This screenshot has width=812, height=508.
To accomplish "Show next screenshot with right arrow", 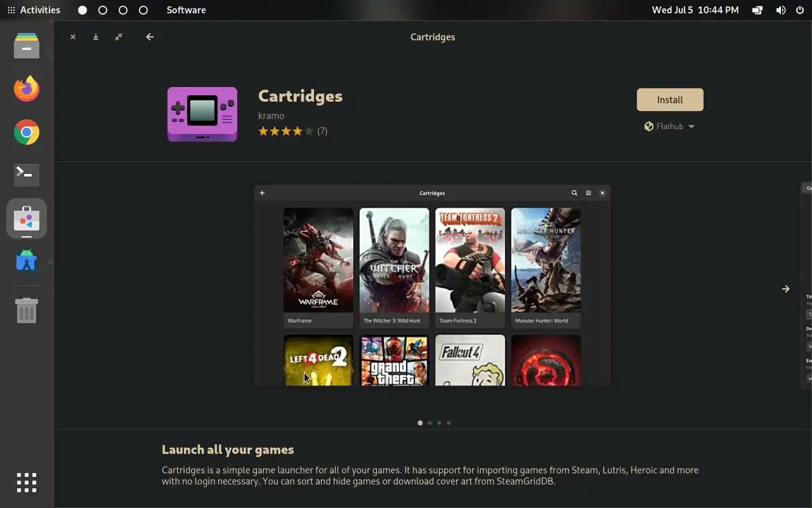I will 786,289.
